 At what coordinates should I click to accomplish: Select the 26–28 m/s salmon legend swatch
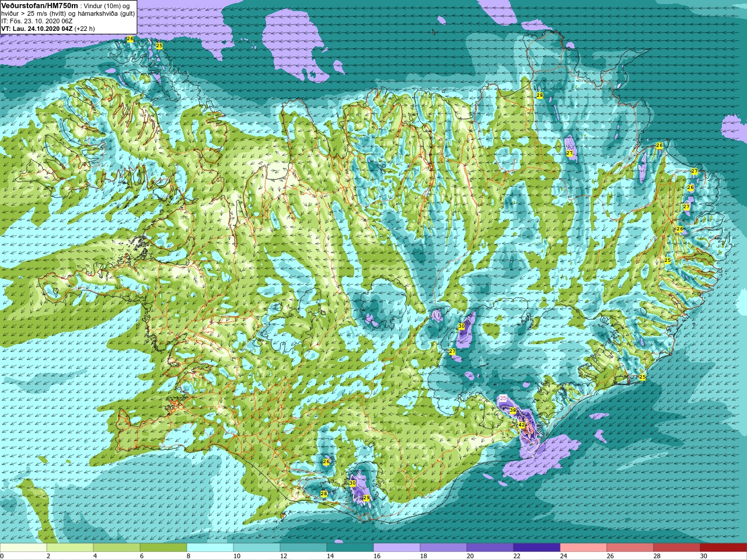coord(630,547)
